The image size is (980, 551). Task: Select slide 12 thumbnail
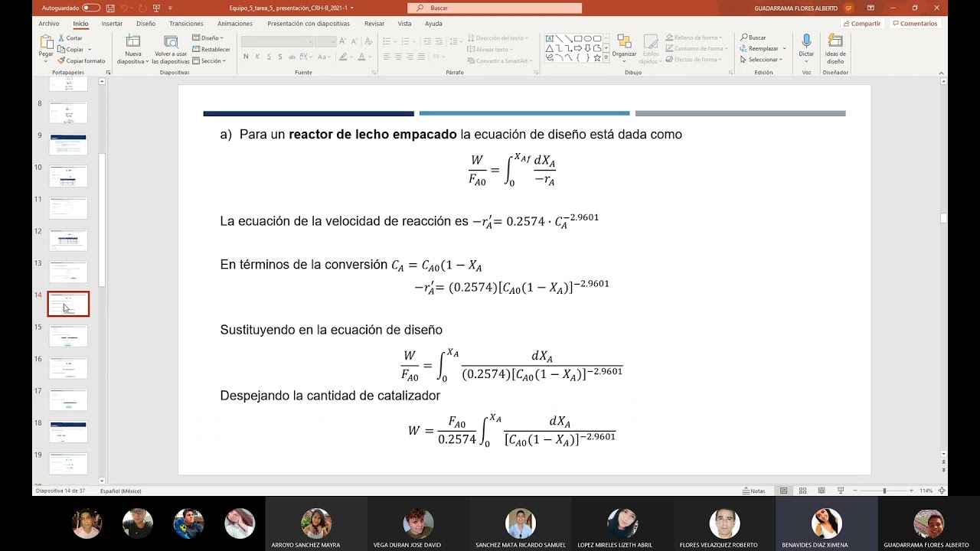click(x=68, y=240)
